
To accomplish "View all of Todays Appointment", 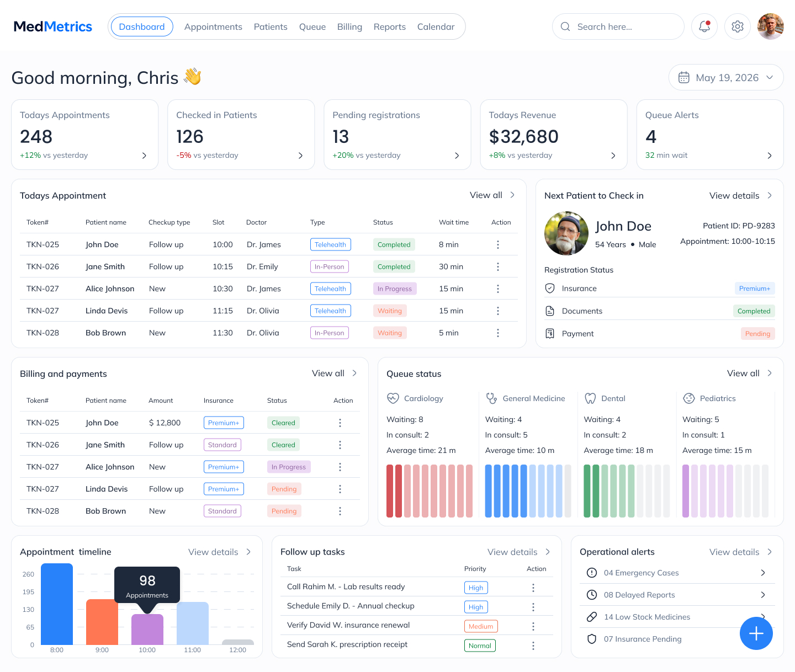I will click(492, 195).
